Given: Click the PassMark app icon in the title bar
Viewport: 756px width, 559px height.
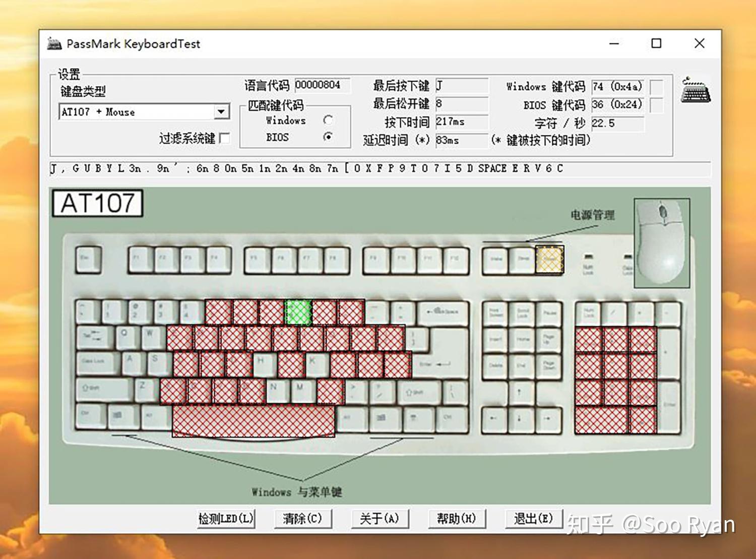Looking at the screenshot, I should click(x=54, y=43).
